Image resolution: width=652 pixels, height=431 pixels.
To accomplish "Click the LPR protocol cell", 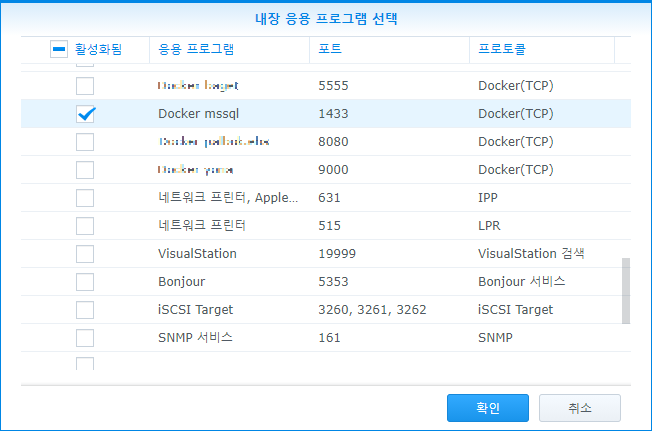I will click(x=489, y=226).
